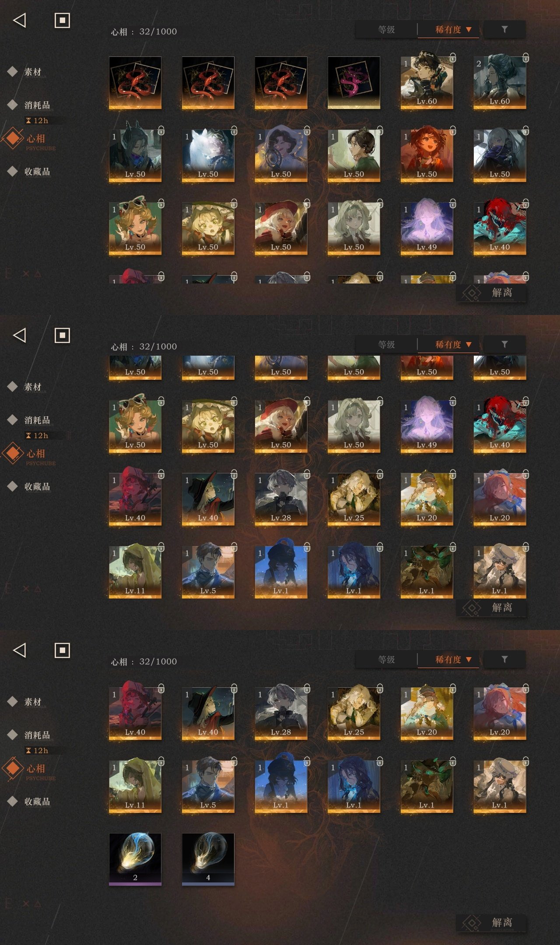Viewport: 560px width, 945px height.
Task: Toggle lock on Lv.60 psychube numbered 2
Action: 525,57
